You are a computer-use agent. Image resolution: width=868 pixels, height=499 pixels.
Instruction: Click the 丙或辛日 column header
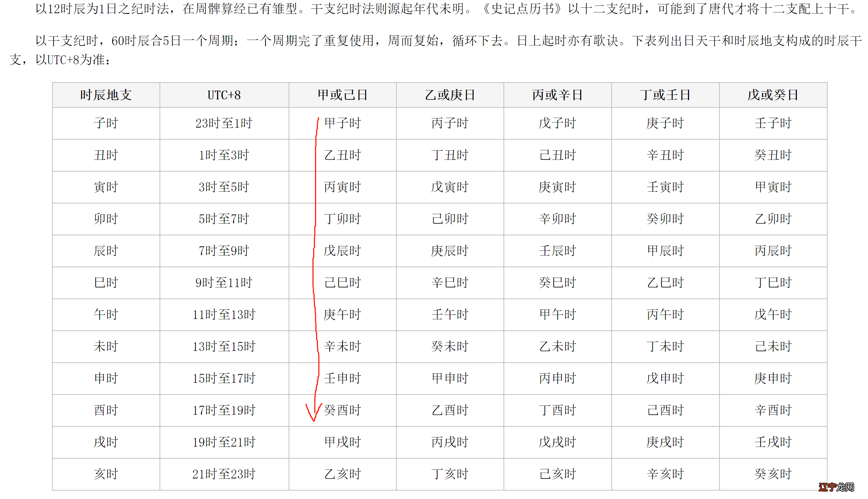tap(557, 95)
